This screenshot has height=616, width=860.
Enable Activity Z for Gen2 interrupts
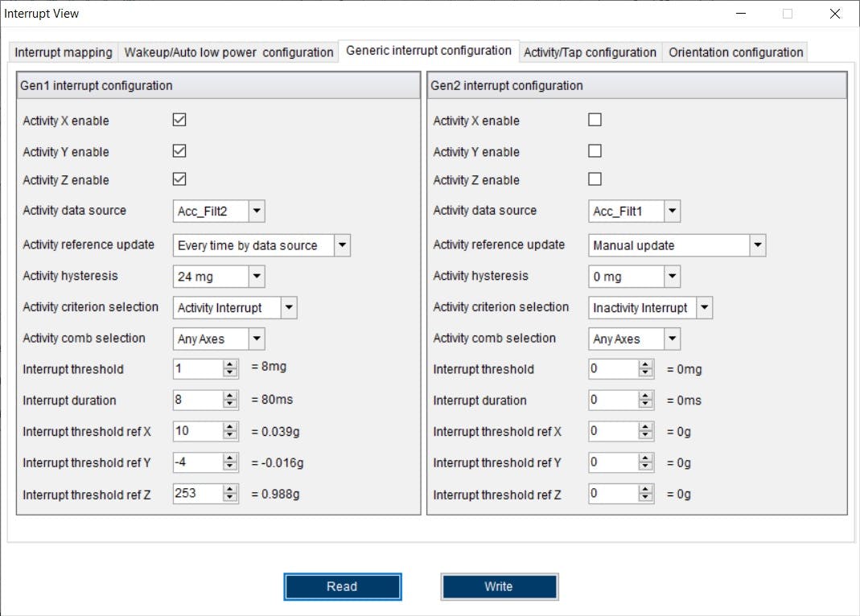(x=595, y=179)
